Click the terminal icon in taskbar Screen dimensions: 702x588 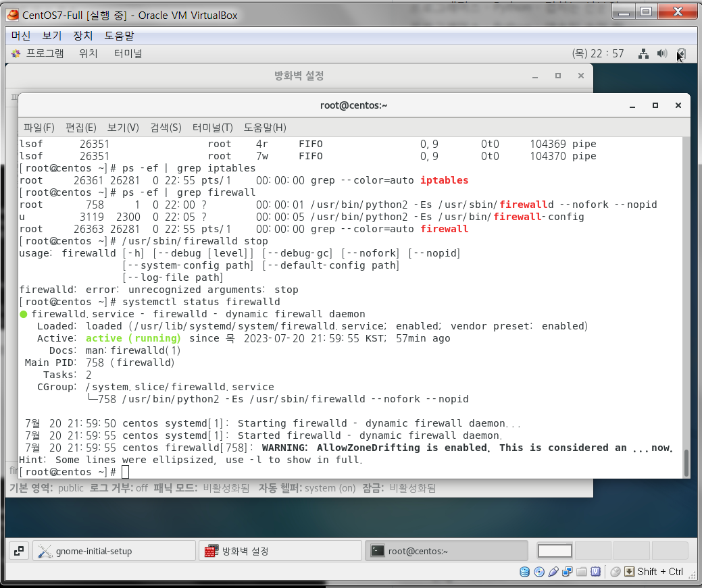378,550
